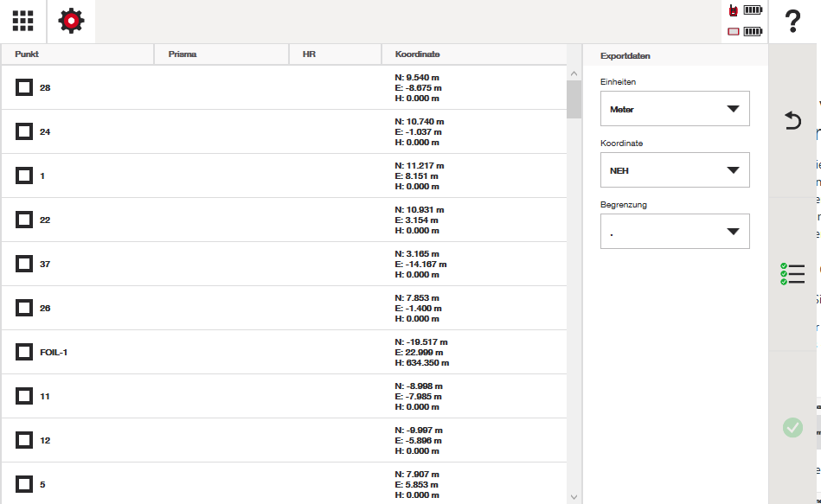Select the checkbox for point FOIL-1
Screen dimensions: 821x504
(24, 352)
